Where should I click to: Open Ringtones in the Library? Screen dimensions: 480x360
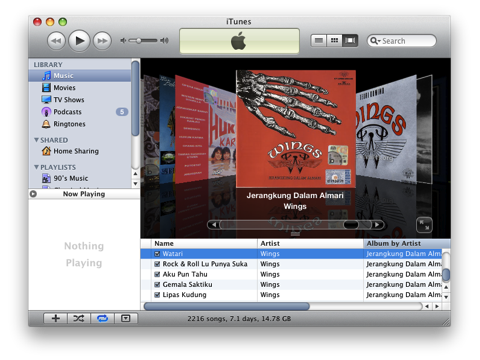pyautogui.click(x=80, y=124)
